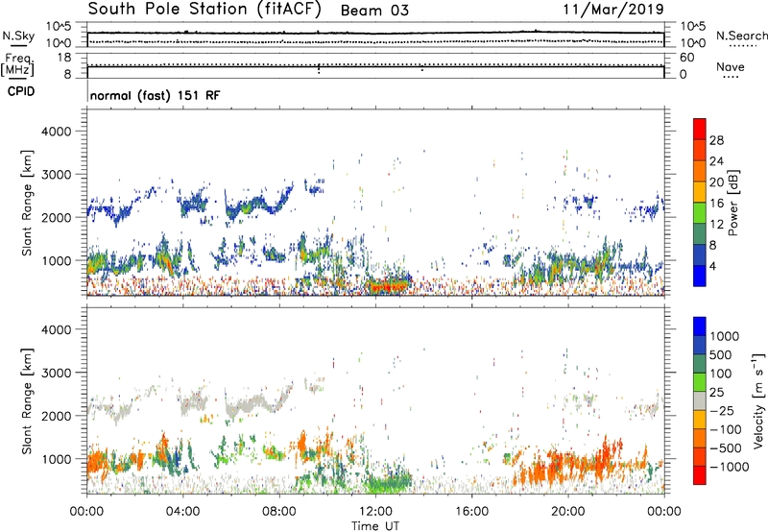Pick the gray −25 to 25 Velocity colorbar segment

click(700, 400)
